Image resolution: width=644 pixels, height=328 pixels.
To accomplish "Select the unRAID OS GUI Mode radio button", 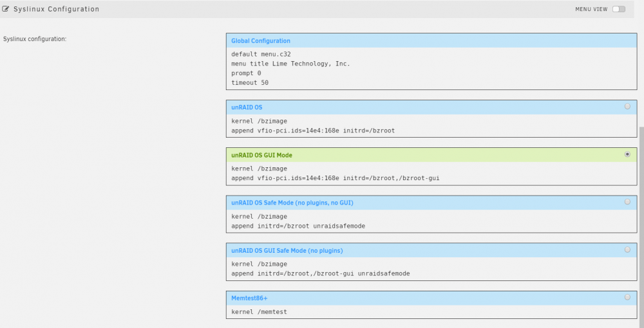I will tap(627, 154).
